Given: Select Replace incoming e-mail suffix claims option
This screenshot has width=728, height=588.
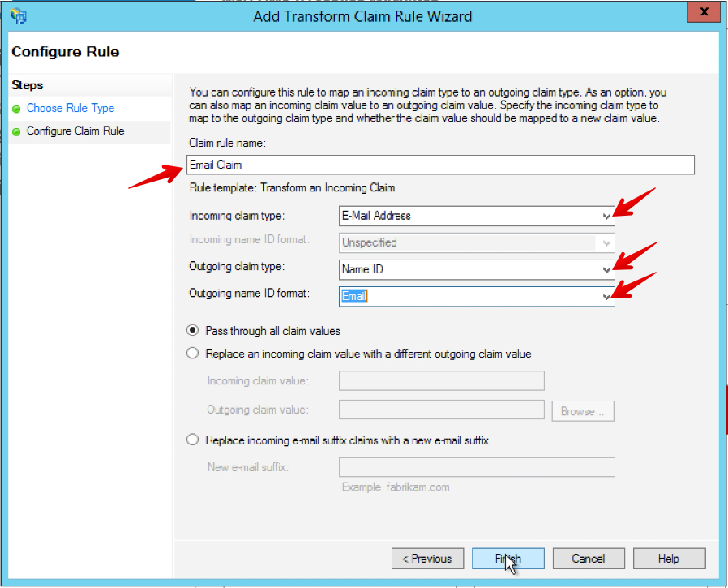Looking at the screenshot, I should (193, 440).
